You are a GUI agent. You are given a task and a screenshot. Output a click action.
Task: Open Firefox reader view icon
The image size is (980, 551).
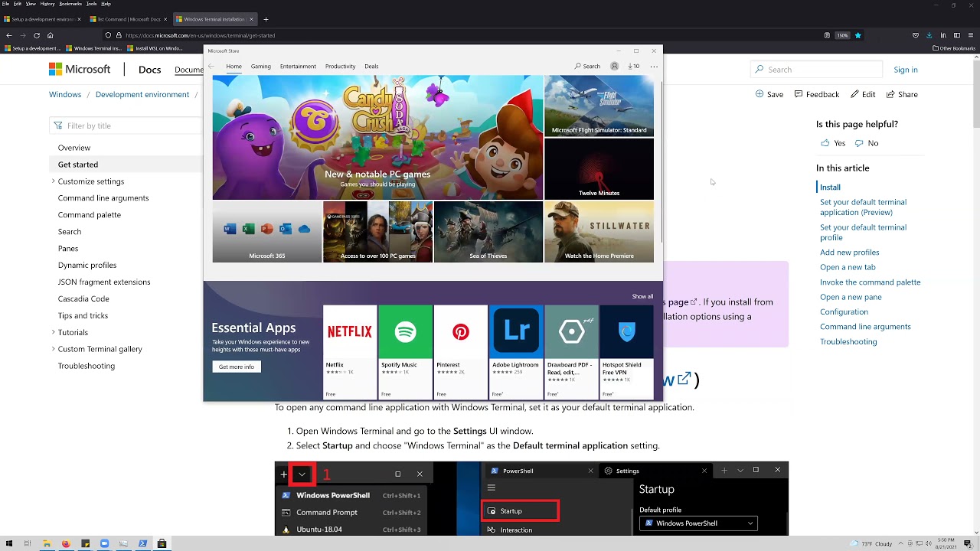827,35
